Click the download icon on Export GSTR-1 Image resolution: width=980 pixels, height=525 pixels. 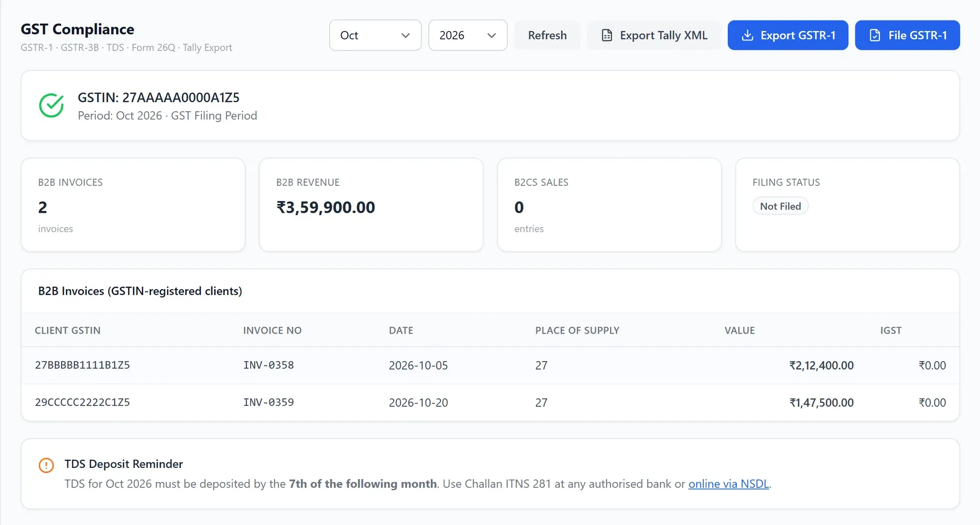747,35
